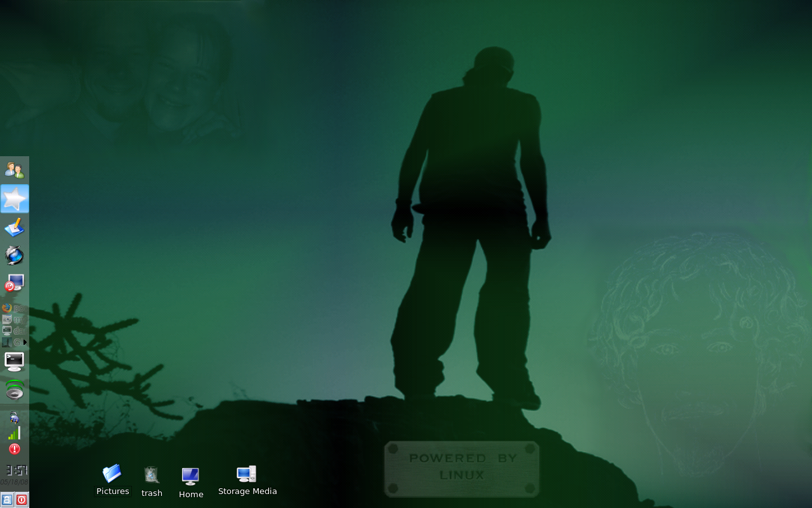Click the 3:57 clock display

click(16, 470)
